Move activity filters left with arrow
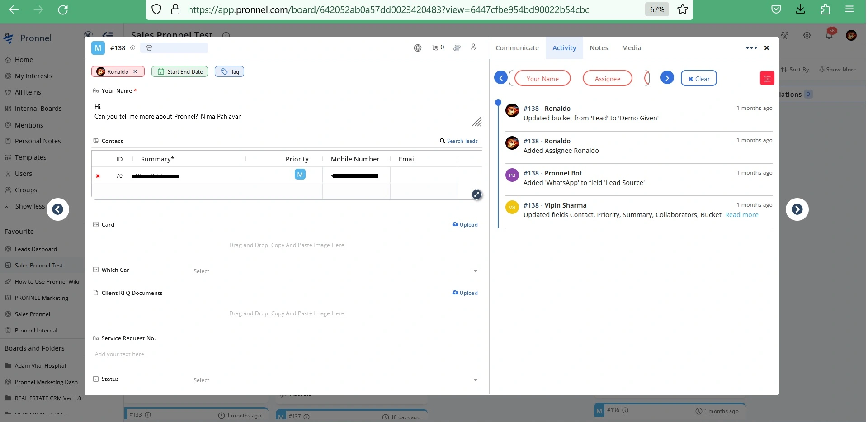Image resolution: width=868 pixels, height=422 pixels. (501, 78)
